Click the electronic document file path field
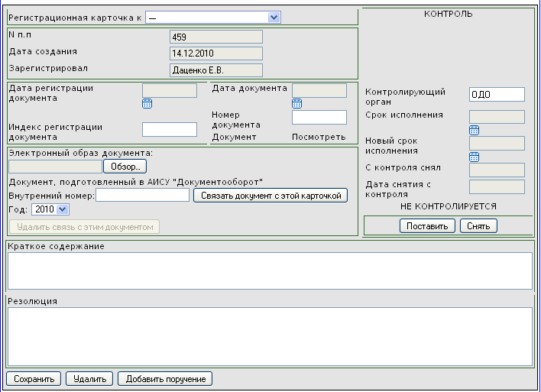541x392 pixels. (56, 167)
